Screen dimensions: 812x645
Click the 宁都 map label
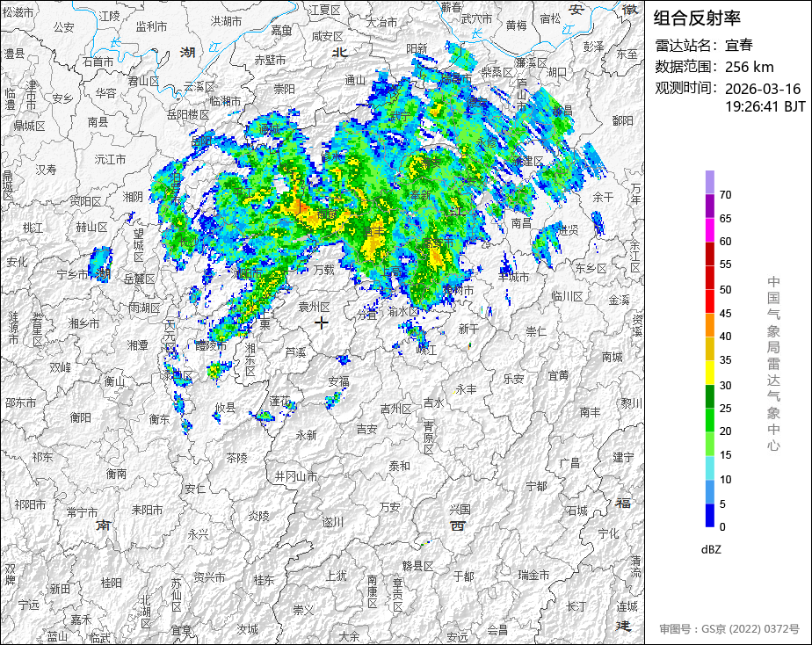coord(536,486)
